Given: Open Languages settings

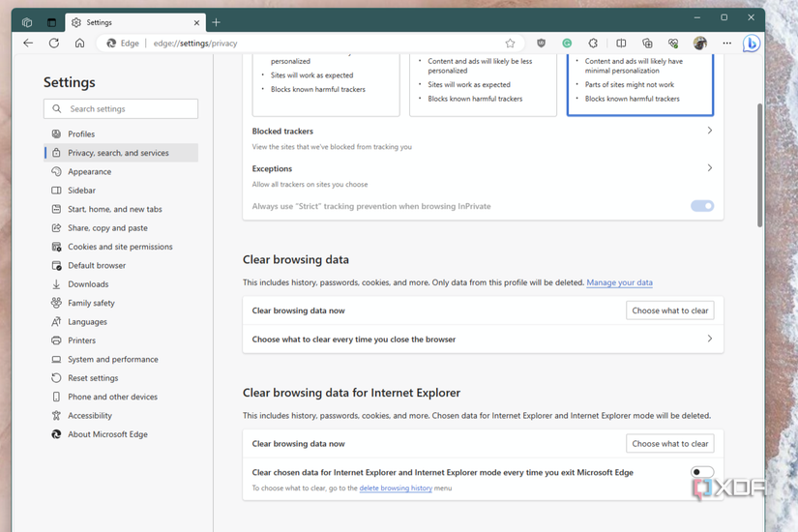Looking at the screenshot, I should (x=121, y=322).
